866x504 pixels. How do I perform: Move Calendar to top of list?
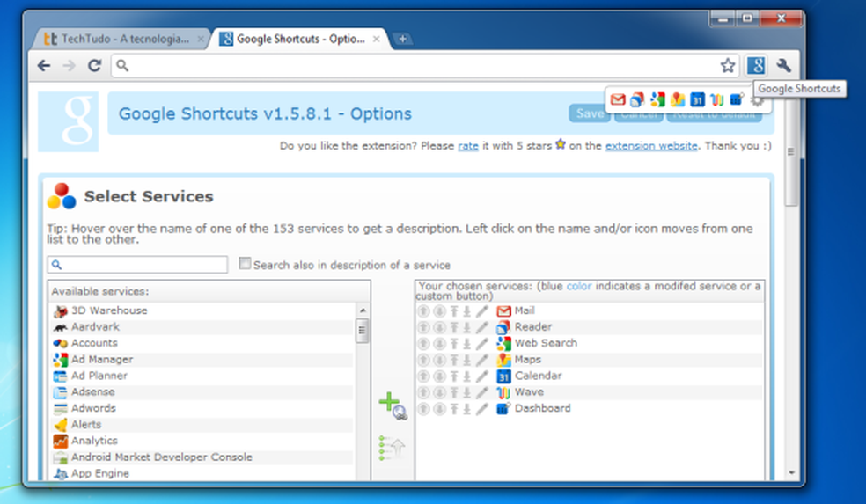(x=454, y=376)
